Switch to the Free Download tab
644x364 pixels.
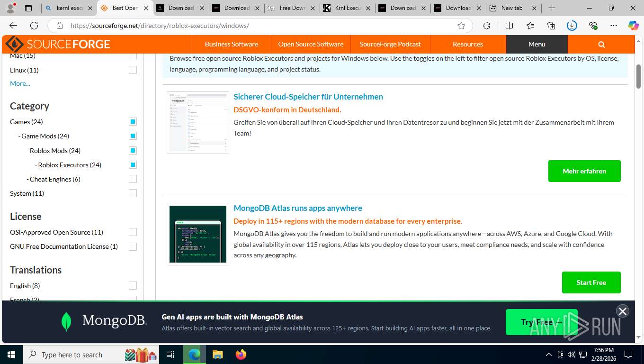(x=292, y=8)
